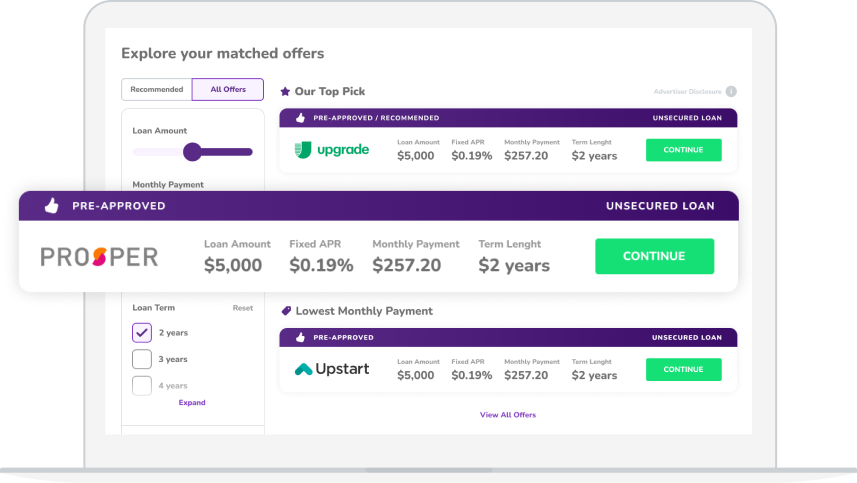The image size is (857, 483).
Task: Open the View All Offers link
Action: click(508, 415)
